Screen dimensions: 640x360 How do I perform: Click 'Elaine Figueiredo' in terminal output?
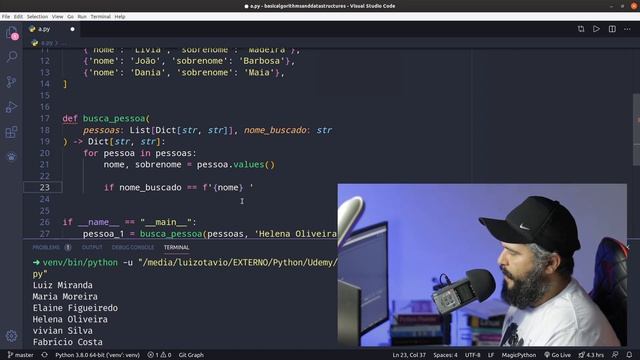(75, 308)
